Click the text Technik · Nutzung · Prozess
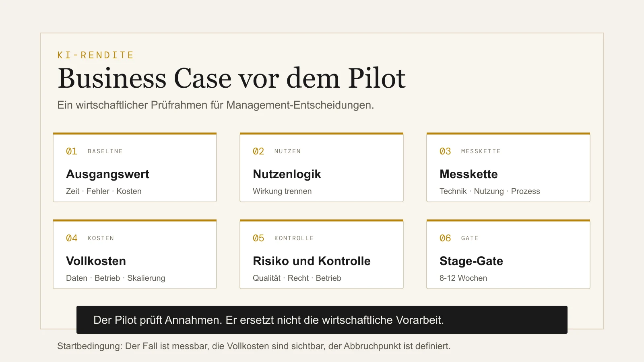Screen dimensions: 644x362 pos(490,191)
